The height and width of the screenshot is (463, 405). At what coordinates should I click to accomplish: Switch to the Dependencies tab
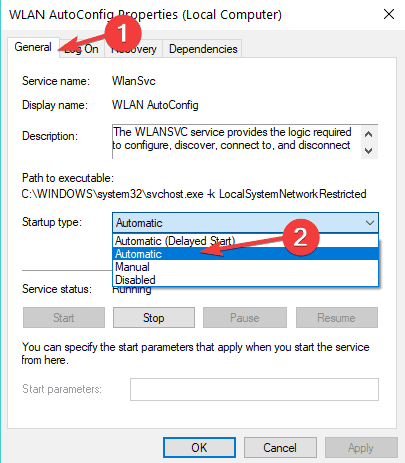[x=203, y=49]
